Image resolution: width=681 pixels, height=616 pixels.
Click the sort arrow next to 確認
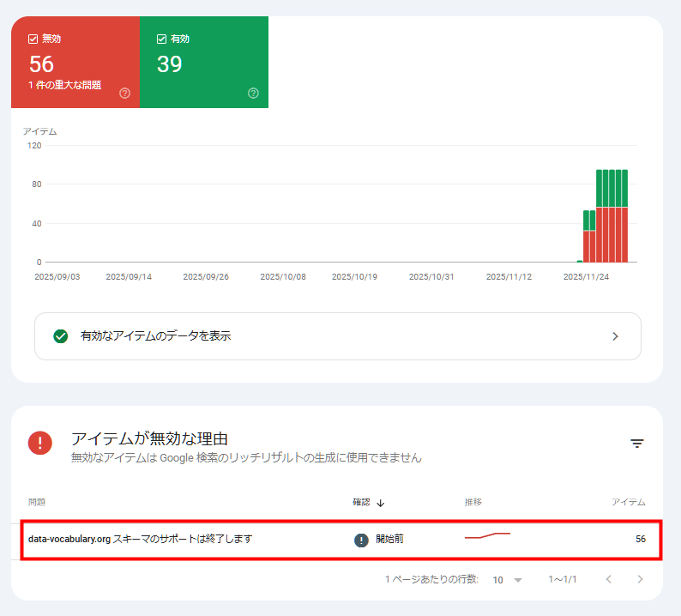[x=380, y=503]
